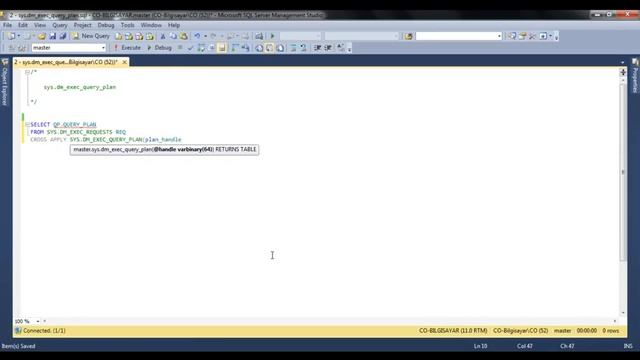
Task: Increase indent of selected lines
Action: point(328,48)
